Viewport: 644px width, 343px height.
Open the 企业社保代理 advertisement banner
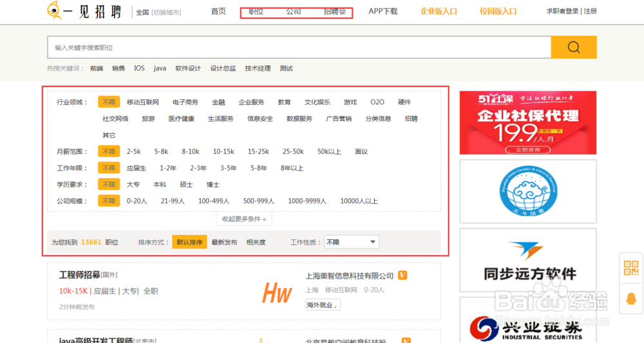(528, 123)
